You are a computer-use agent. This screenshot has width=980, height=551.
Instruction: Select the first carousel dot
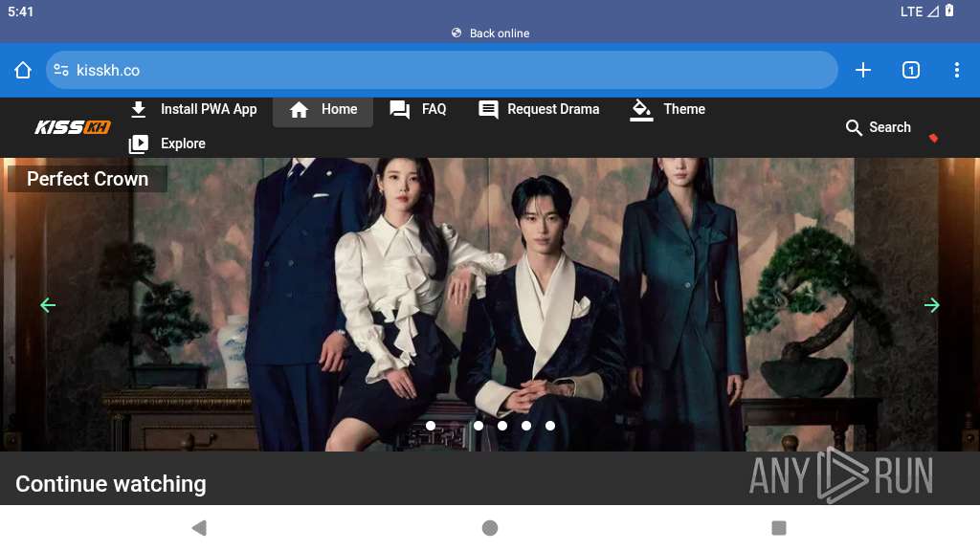(x=431, y=426)
